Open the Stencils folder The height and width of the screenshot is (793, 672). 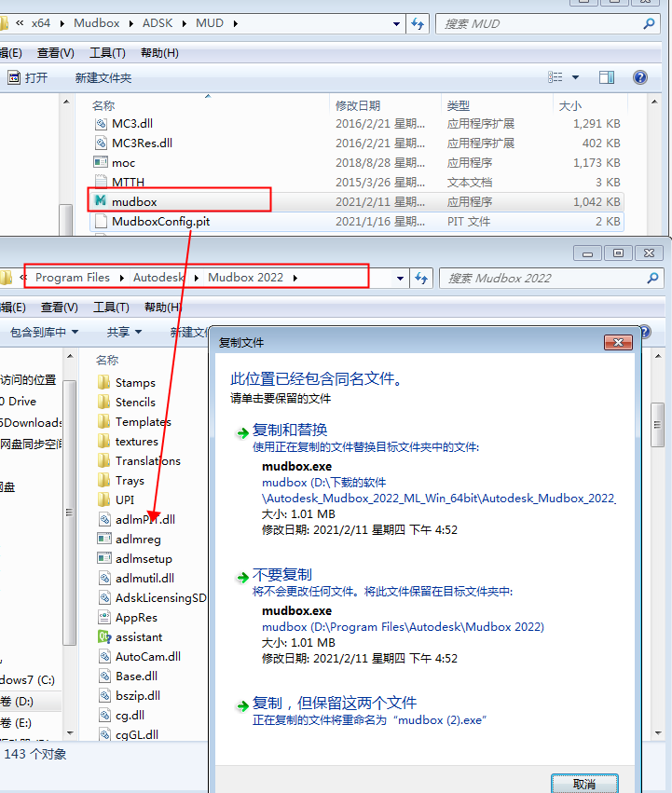127,402
